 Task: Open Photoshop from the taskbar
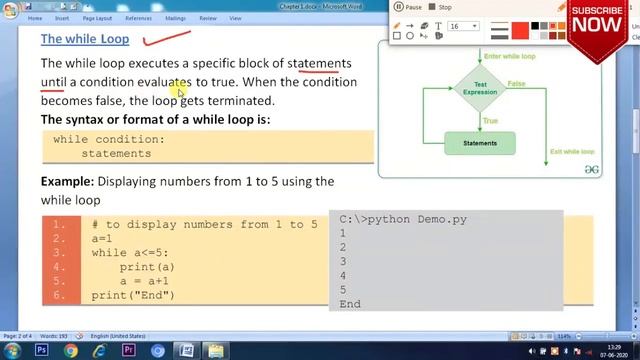click(42, 350)
